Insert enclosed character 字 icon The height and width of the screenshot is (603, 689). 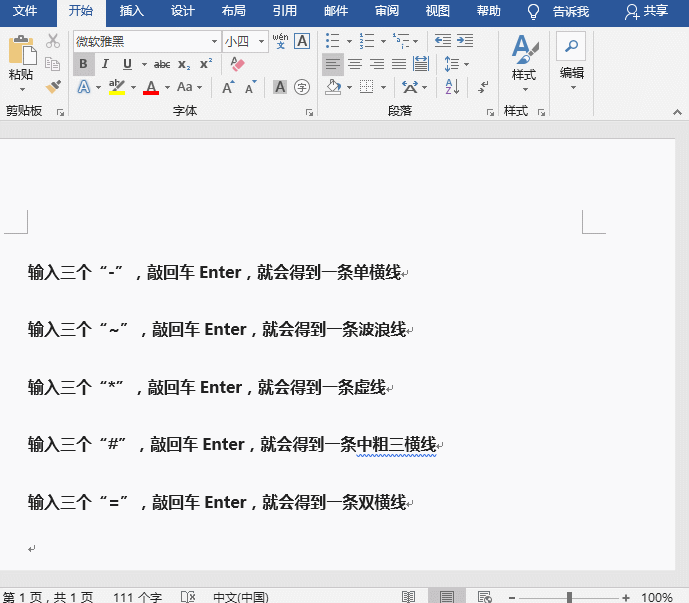pyautogui.click(x=301, y=87)
